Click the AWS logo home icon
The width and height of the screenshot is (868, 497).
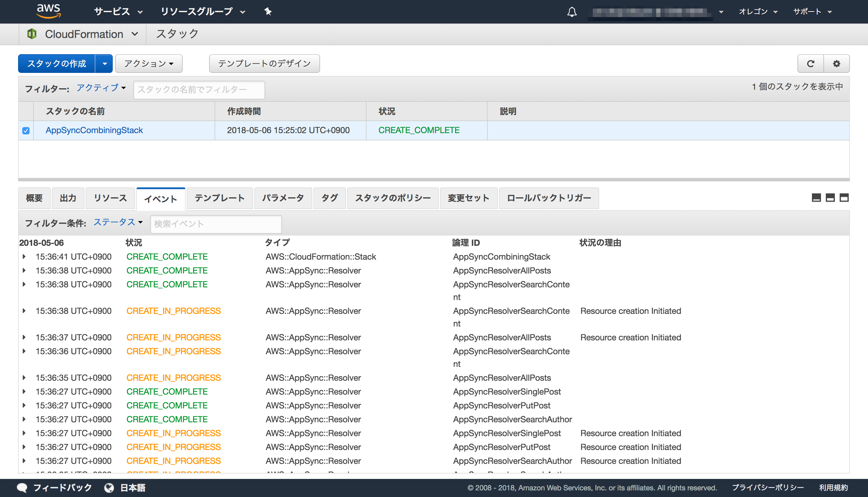coord(48,11)
